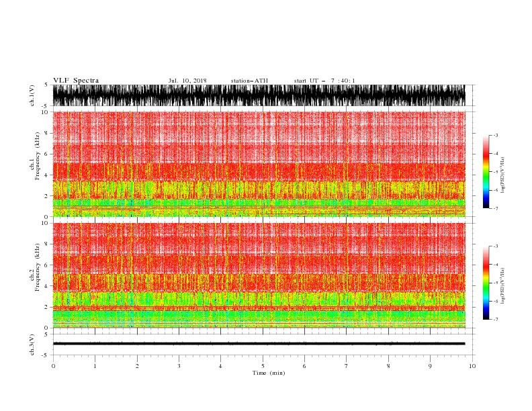Click the "8" frequency tick of ch.2 spectrogram
532x411 pixels.
[46, 244]
